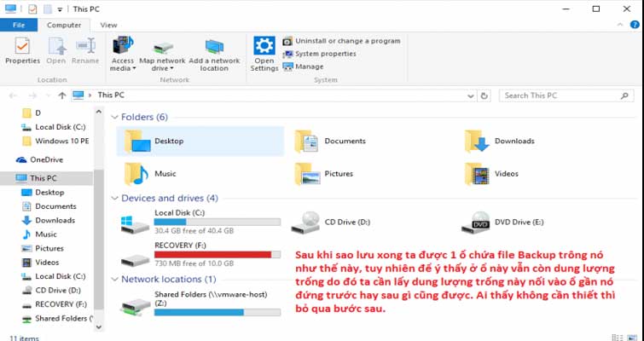Viewport: 644px width, 341px height.
Task: Select the Music folder in main pane
Action: click(x=150, y=174)
